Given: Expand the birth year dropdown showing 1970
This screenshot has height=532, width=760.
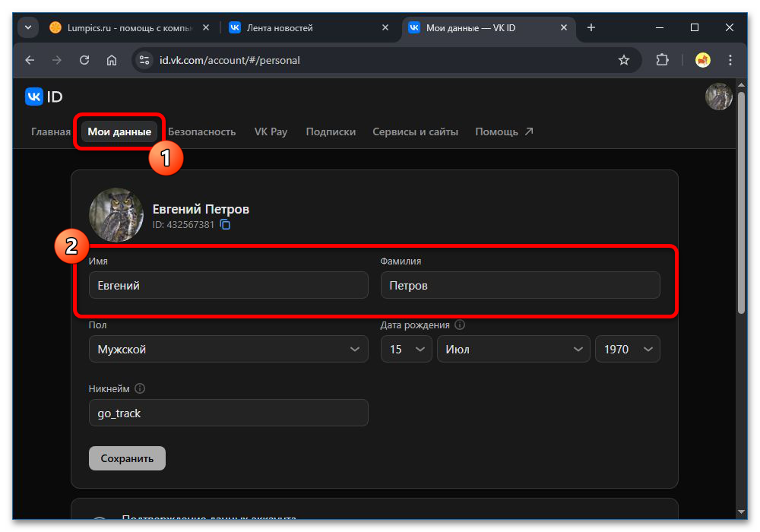Looking at the screenshot, I should tap(628, 349).
